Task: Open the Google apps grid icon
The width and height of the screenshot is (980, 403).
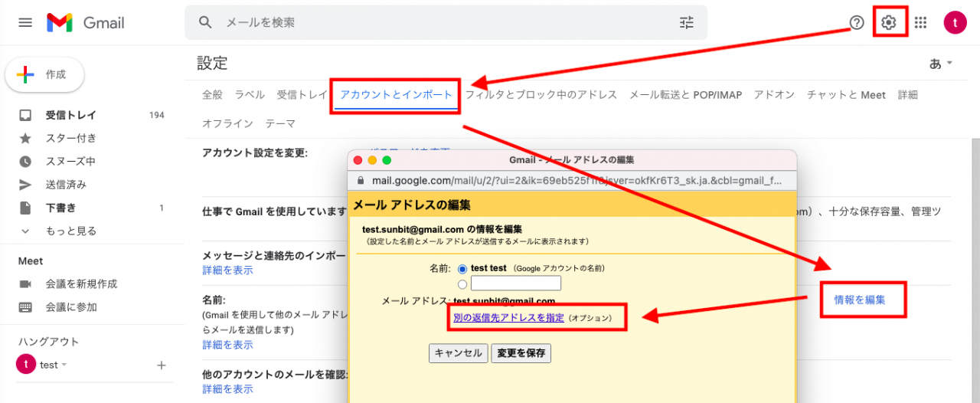Action: tap(921, 23)
